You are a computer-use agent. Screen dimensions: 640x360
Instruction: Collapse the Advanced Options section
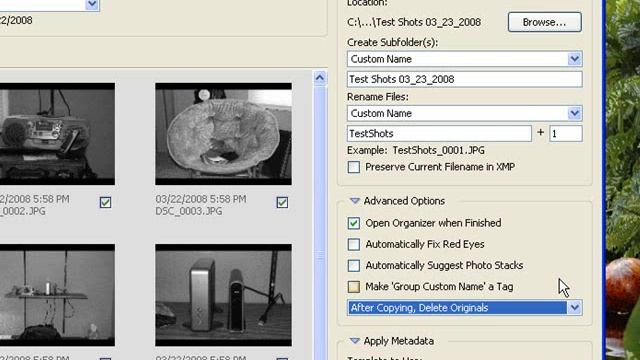coord(355,201)
